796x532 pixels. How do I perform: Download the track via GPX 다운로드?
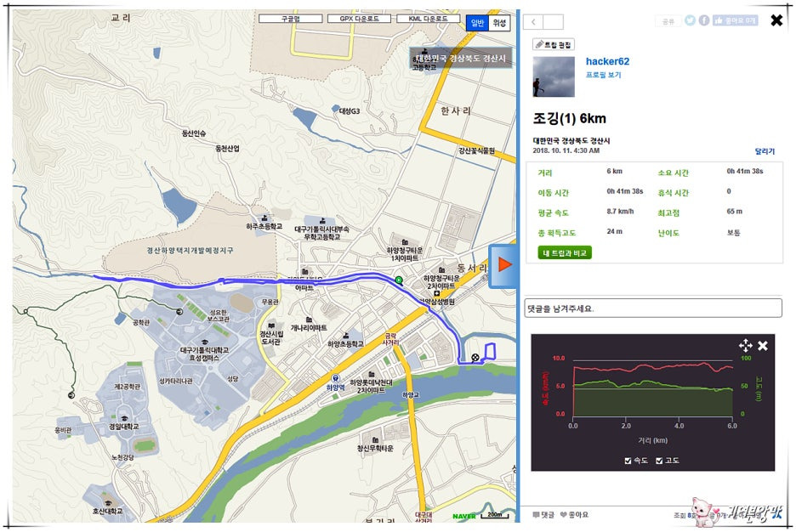(360, 19)
